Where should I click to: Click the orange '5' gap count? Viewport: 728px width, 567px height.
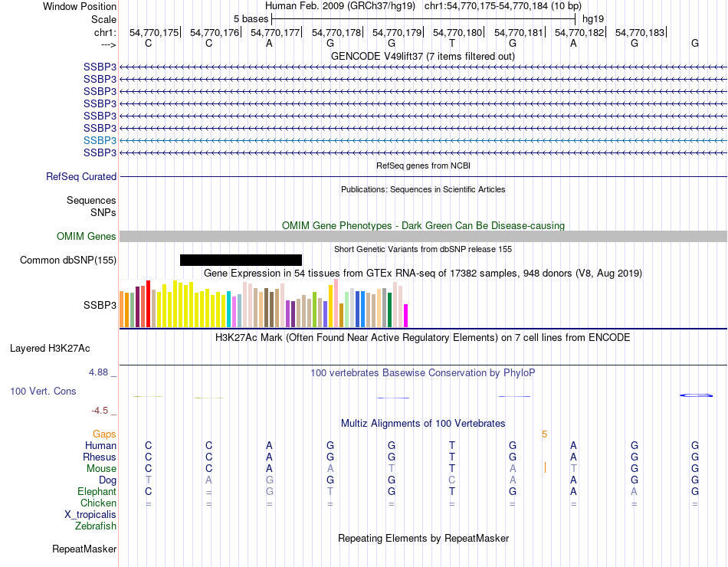[x=544, y=434]
